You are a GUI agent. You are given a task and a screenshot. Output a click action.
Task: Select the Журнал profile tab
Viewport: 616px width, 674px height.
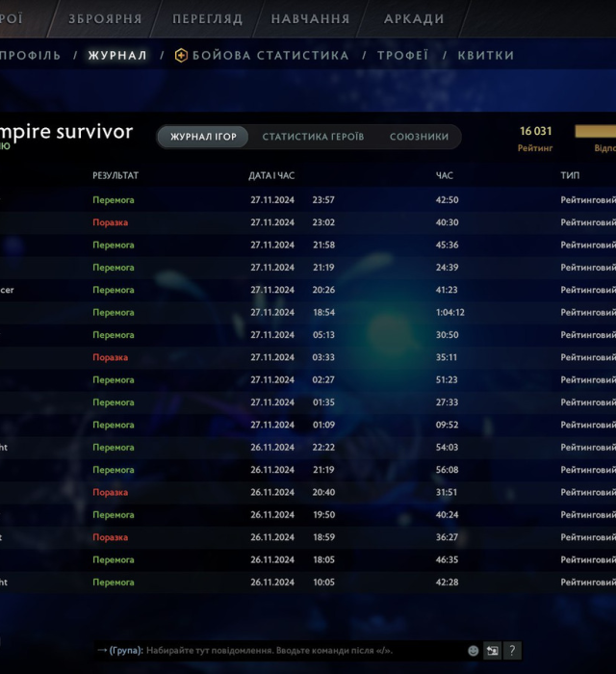pyautogui.click(x=117, y=56)
